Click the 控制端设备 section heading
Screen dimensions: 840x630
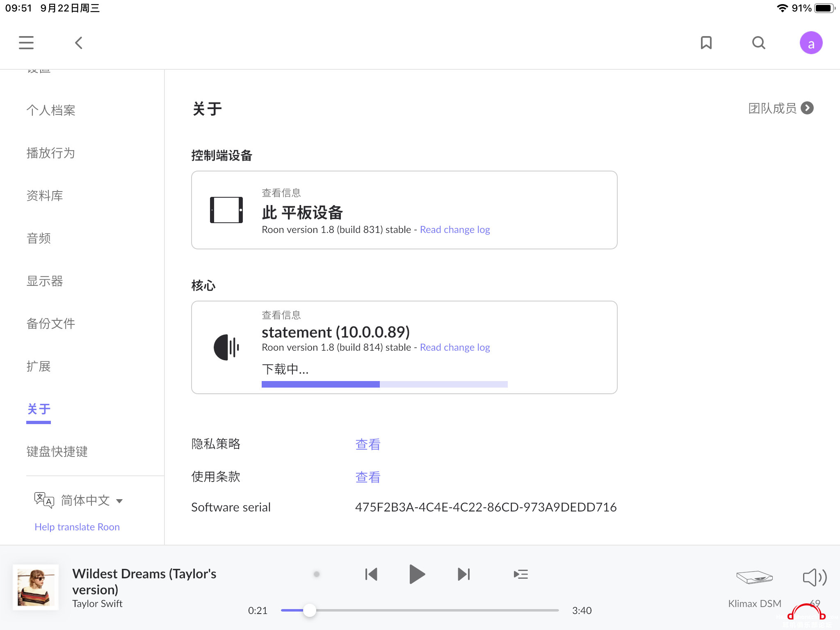pos(222,155)
